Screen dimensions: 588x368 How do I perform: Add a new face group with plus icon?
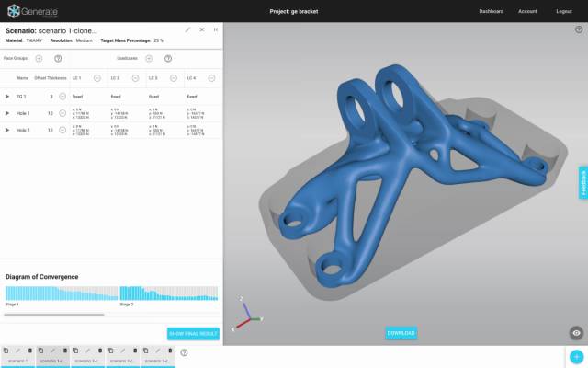click(39, 58)
